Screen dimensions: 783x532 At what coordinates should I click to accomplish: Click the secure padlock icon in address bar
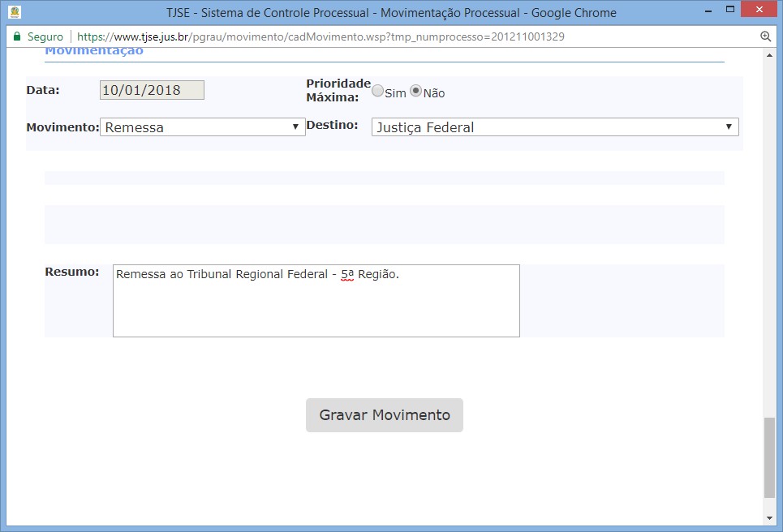click(x=16, y=36)
